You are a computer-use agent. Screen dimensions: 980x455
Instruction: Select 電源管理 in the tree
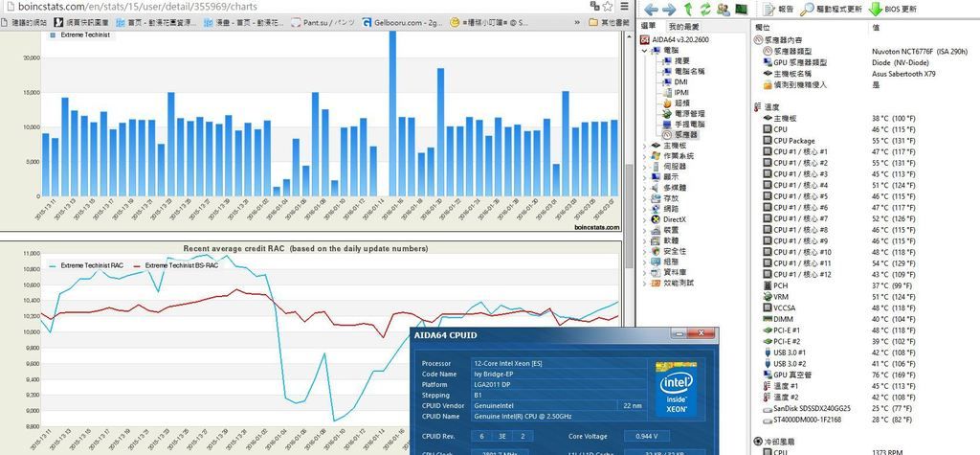(x=689, y=114)
